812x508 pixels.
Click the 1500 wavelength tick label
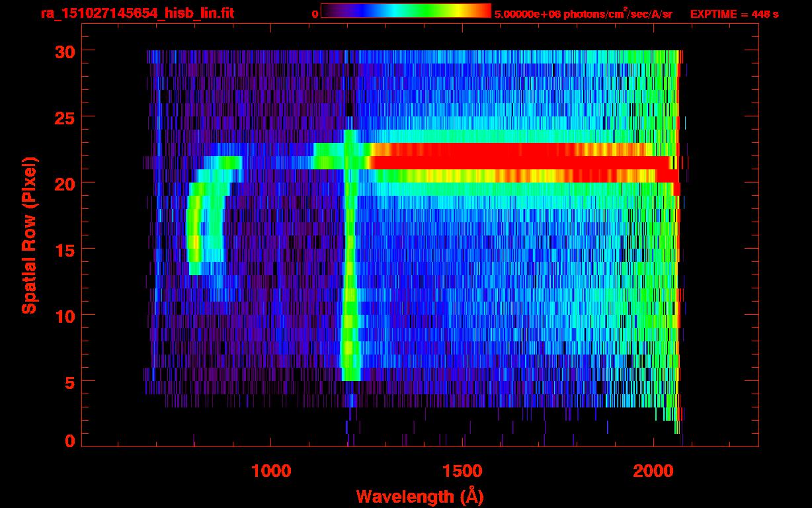point(462,471)
